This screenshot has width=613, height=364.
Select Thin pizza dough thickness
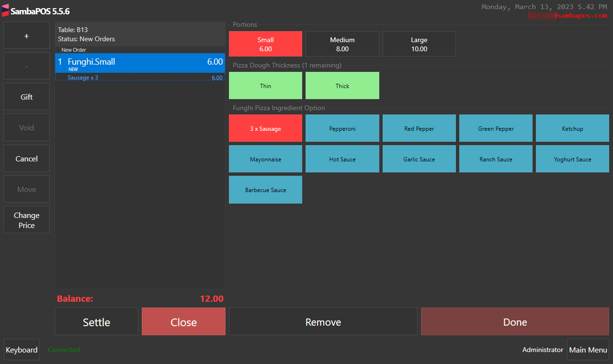tap(265, 86)
